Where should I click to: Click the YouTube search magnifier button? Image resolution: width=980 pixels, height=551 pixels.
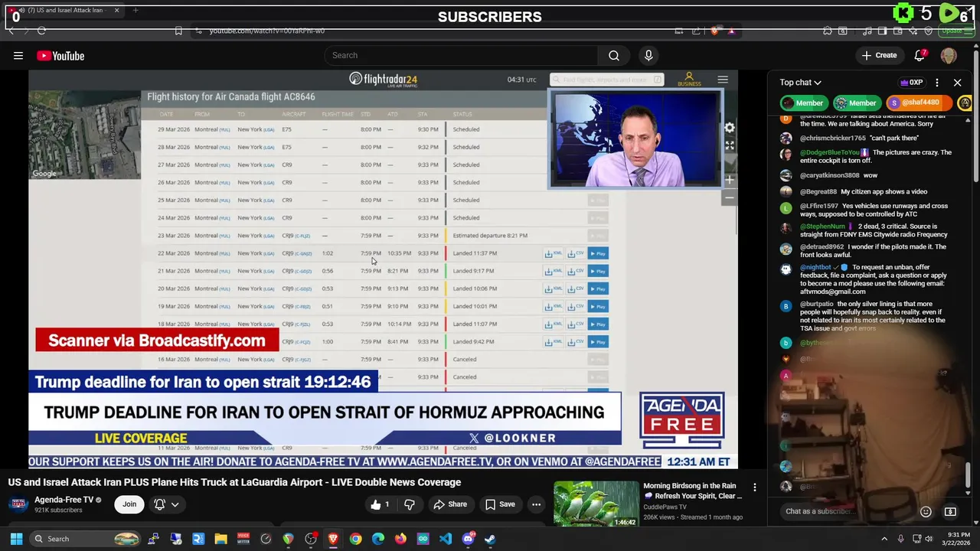(613, 55)
